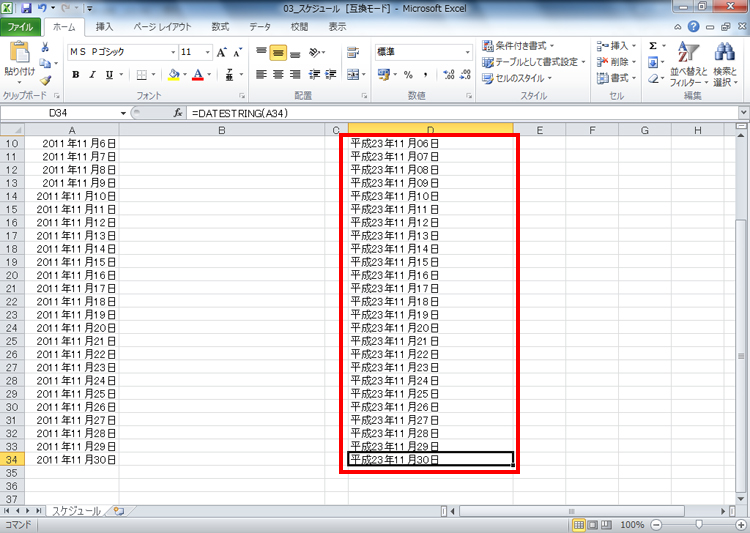The image size is (750, 533).
Task: Click the Increase Indent icon
Action: pos(331,75)
